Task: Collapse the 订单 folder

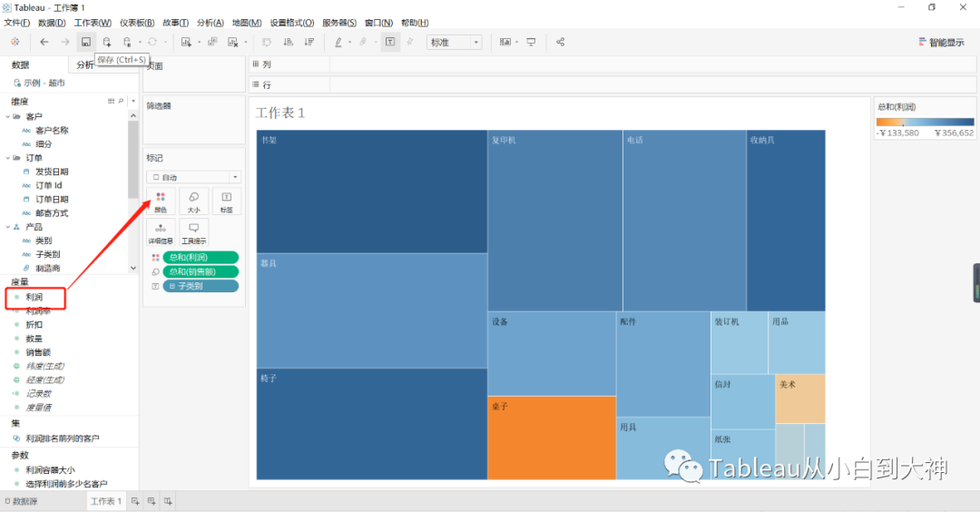Action: 7,158
